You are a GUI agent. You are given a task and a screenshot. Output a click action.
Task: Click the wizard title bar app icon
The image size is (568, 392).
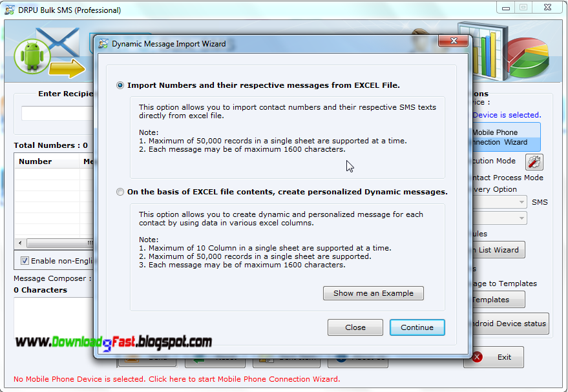(103, 44)
